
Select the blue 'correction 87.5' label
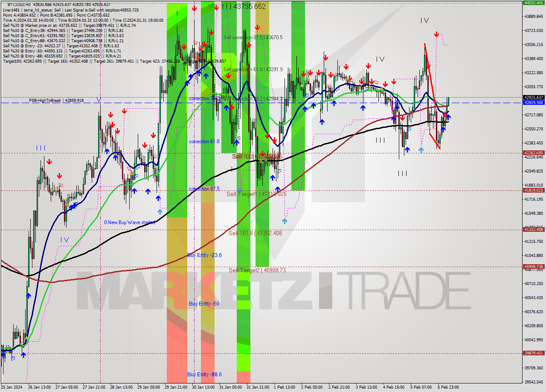pyautogui.click(x=204, y=189)
